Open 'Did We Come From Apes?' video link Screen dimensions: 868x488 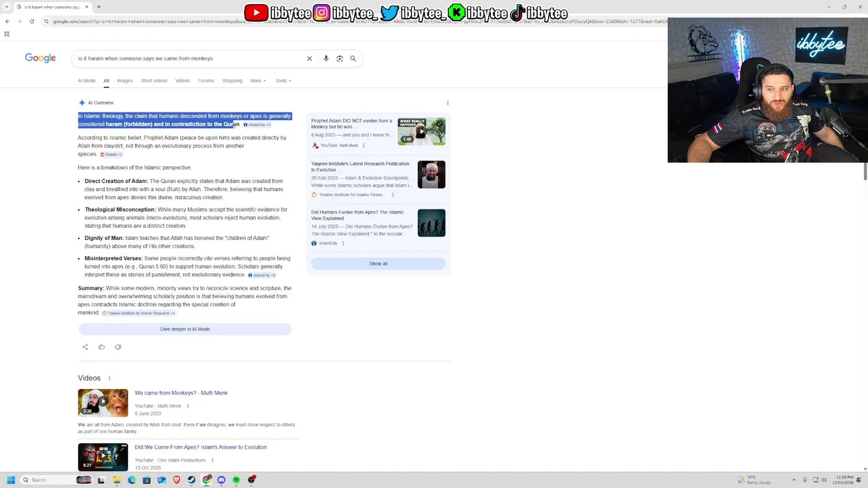(201, 447)
